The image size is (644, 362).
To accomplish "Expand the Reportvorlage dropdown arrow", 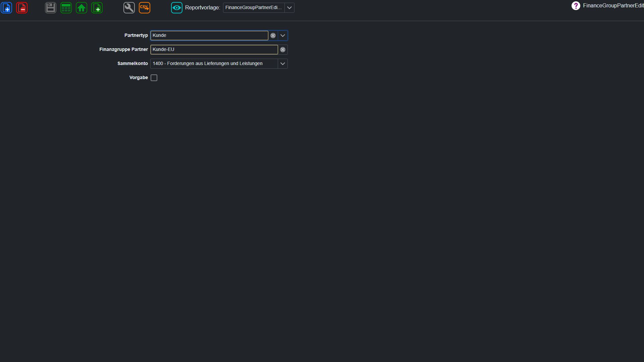I will pyautogui.click(x=289, y=8).
